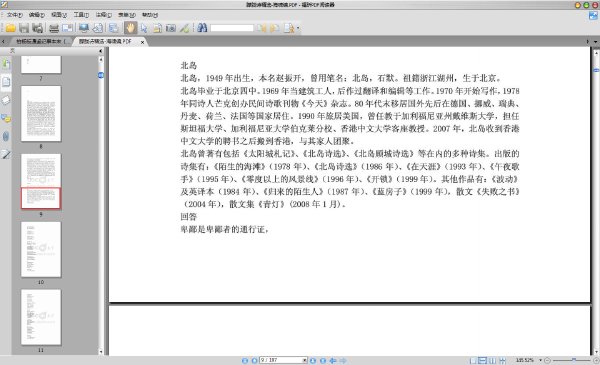The width and height of the screenshot is (600, 365).
Task: Open the 注释 (Comments) menu
Action: pos(103,15)
